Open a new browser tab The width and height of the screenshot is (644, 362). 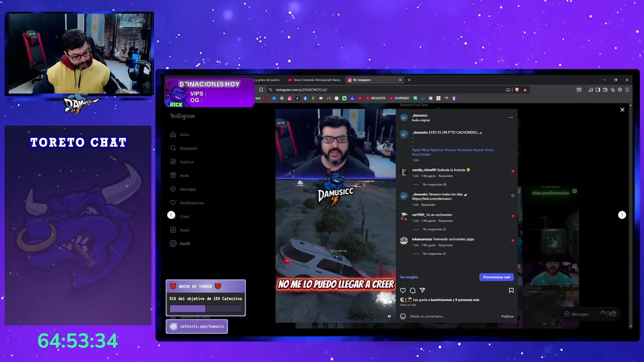coord(409,80)
